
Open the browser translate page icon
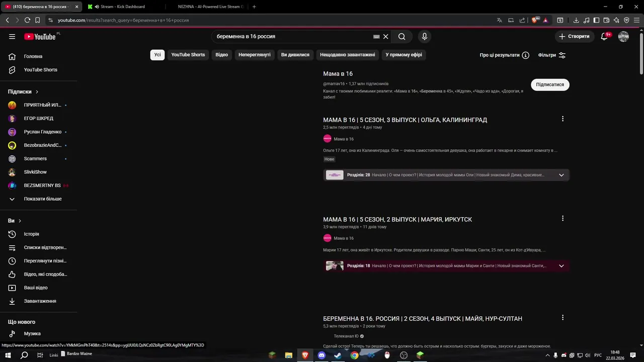pos(499,20)
